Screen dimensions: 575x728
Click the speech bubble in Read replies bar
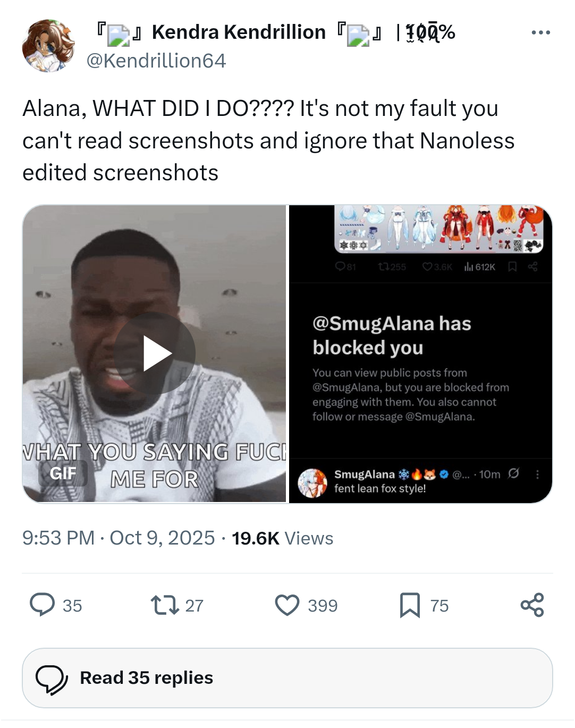pos(51,679)
